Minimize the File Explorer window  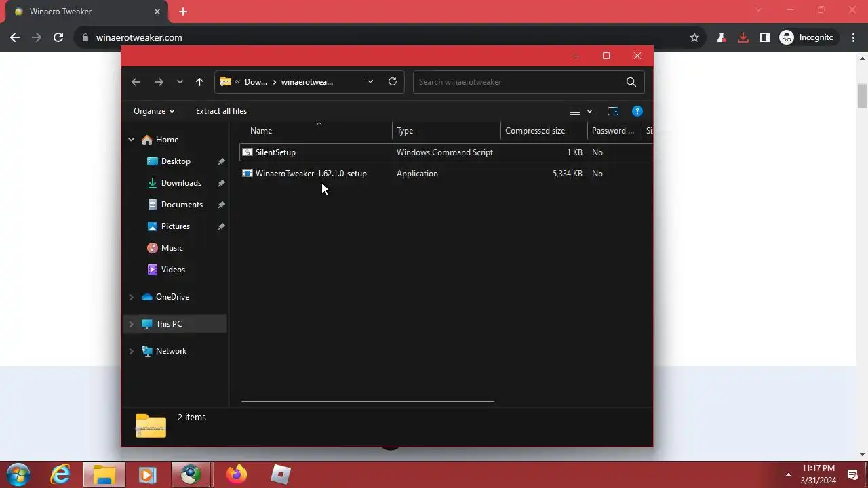pos(575,56)
